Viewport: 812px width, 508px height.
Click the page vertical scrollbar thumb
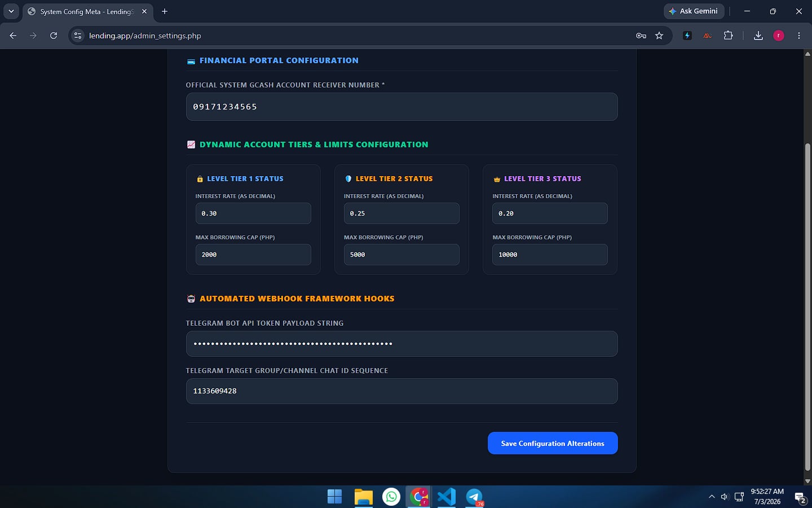(807, 307)
